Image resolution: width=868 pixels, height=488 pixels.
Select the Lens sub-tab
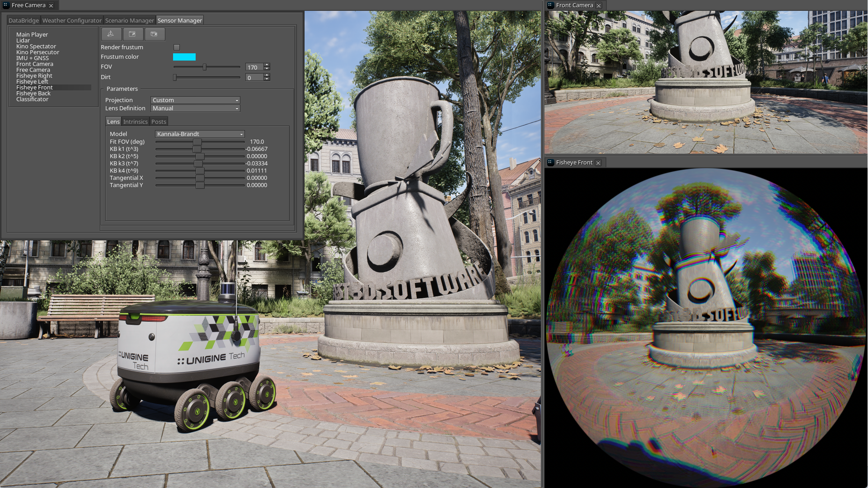113,122
